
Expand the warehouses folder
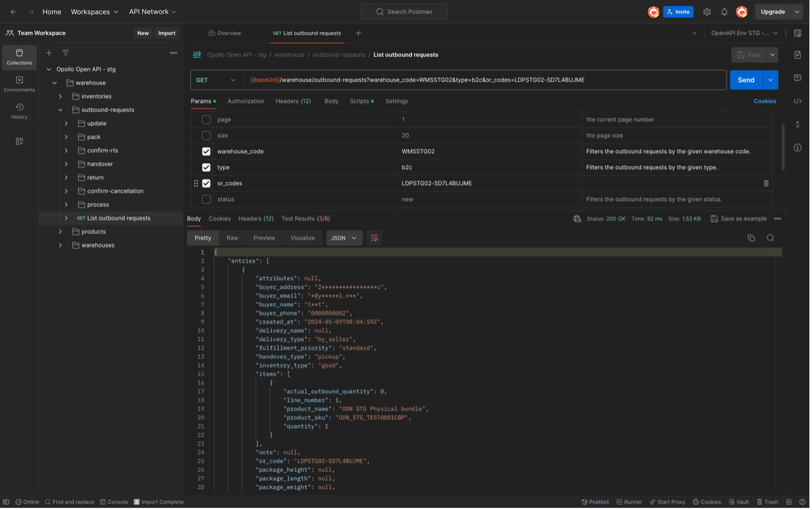[61, 246]
